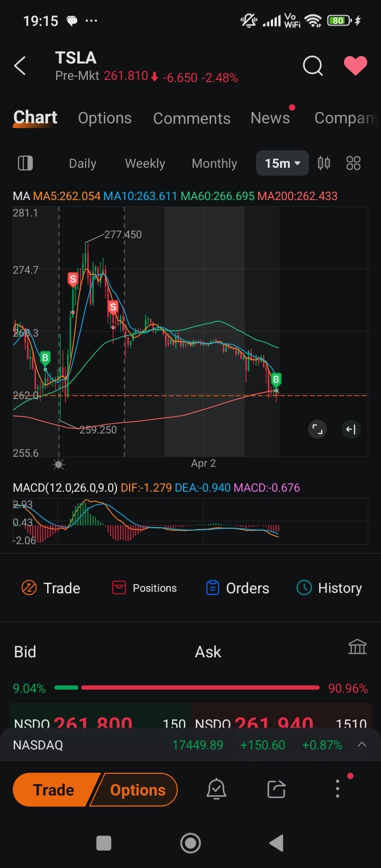Tap the Ask label
Image resolution: width=381 pixels, height=868 pixels.
pos(208,652)
